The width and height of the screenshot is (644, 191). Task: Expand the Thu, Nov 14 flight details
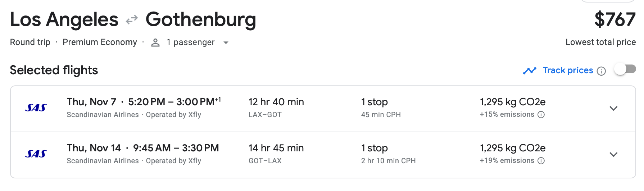tap(613, 155)
